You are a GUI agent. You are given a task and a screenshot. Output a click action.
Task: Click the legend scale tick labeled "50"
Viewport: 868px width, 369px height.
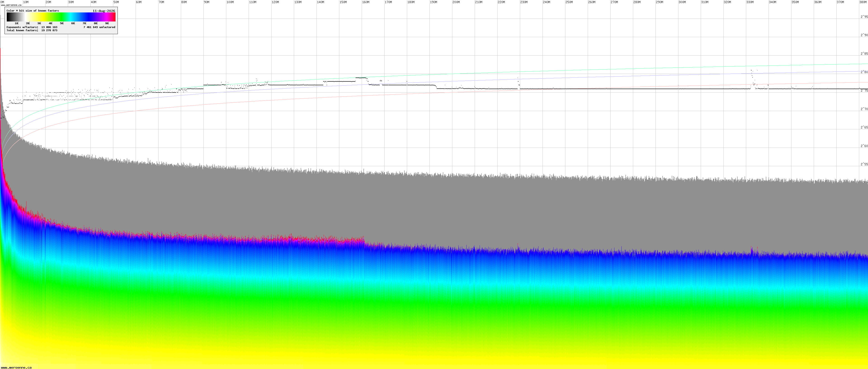[62, 23]
